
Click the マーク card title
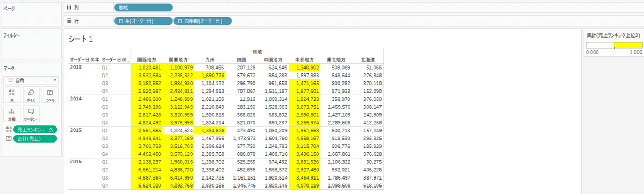(9, 68)
